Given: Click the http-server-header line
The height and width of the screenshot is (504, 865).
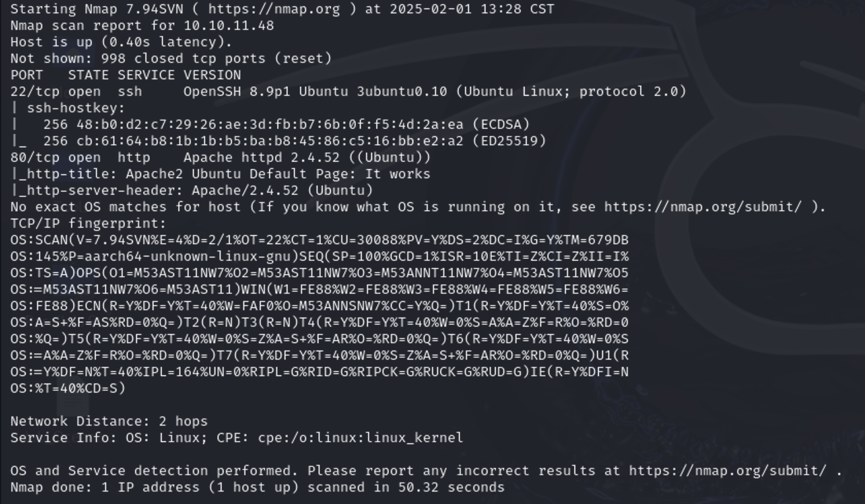Looking at the screenshot, I should tap(191, 191).
